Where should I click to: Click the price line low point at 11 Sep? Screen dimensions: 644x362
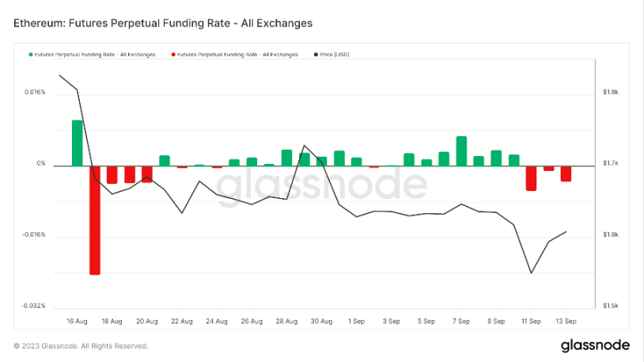(x=531, y=273)
